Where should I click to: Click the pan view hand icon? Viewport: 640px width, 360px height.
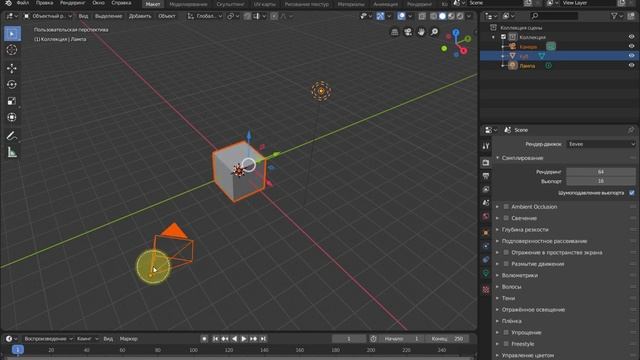421,32
